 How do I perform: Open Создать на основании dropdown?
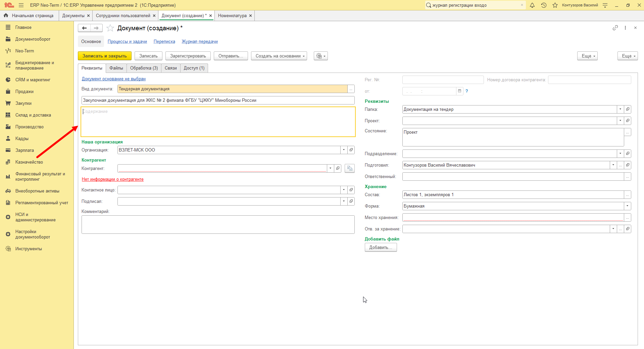279,56
